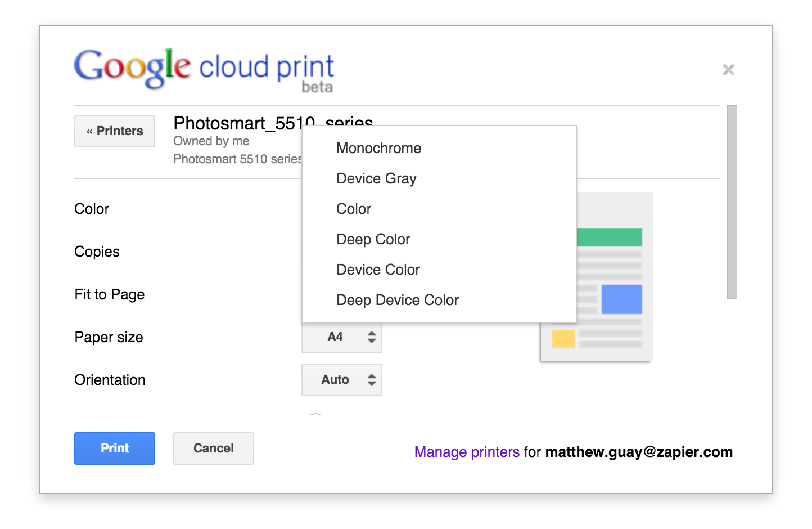Click the Google cloud print logo

[204, 70]
